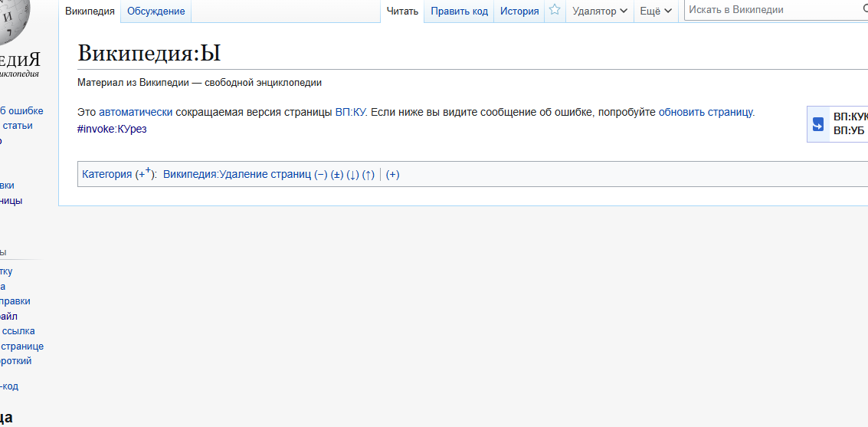868x427 pixels.
Task: Click the (+) add category button
Action: 392,175
